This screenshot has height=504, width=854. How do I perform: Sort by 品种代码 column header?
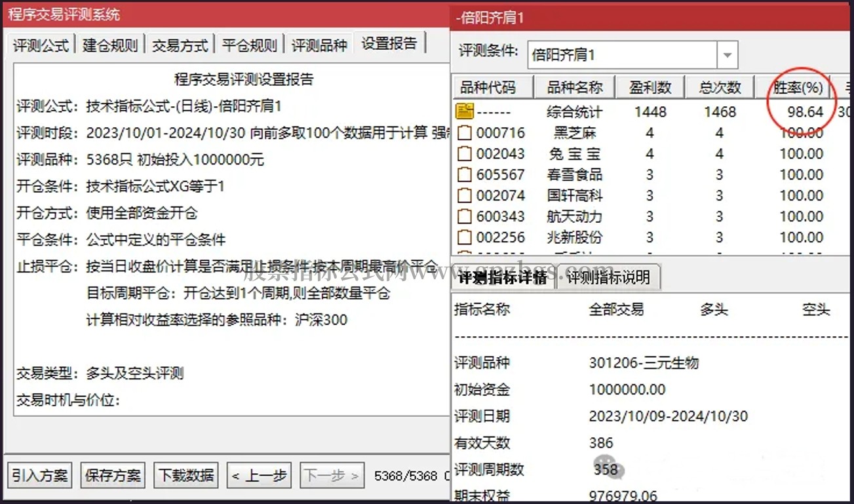(492, 87)
